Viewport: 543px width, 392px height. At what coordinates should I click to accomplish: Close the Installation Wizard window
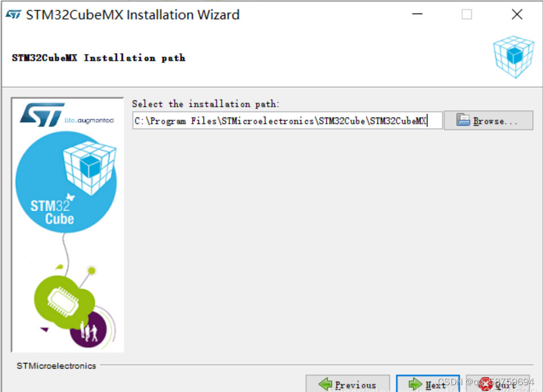[517, 15]
